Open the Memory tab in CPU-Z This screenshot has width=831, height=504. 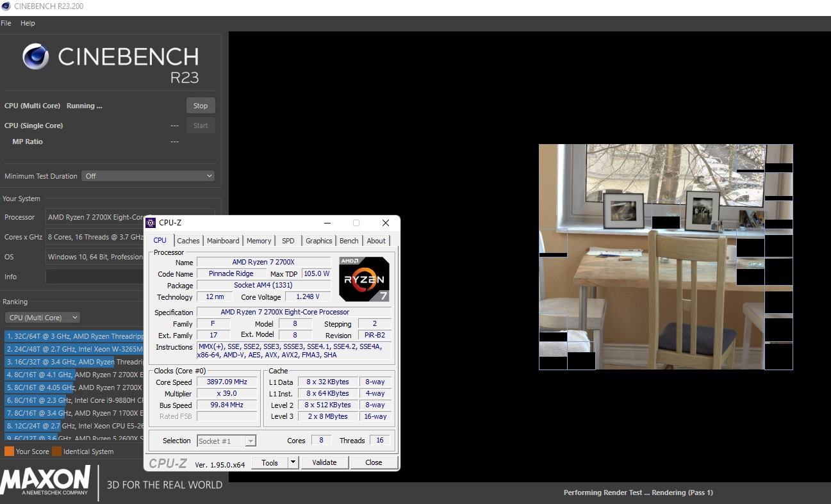[259, 241]
